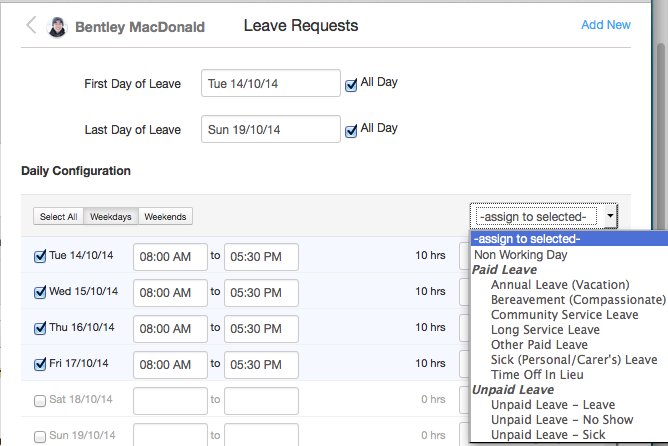668x446 pixels.
Task: Choose Unpaid Leave – No Show
Action: pos(562,420)
